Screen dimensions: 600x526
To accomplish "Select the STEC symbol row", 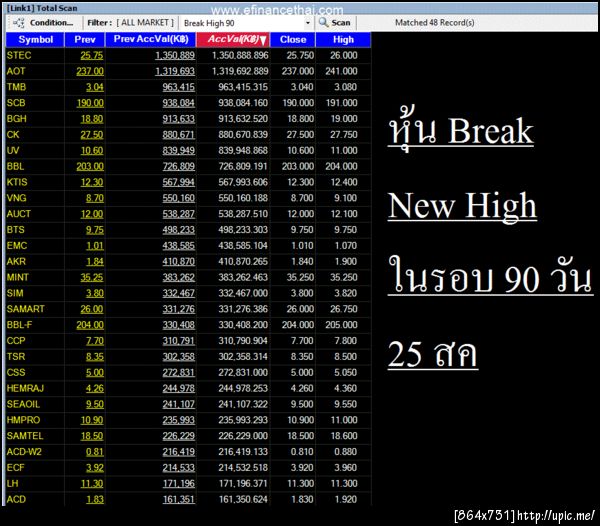I will [x=19, y=55].
